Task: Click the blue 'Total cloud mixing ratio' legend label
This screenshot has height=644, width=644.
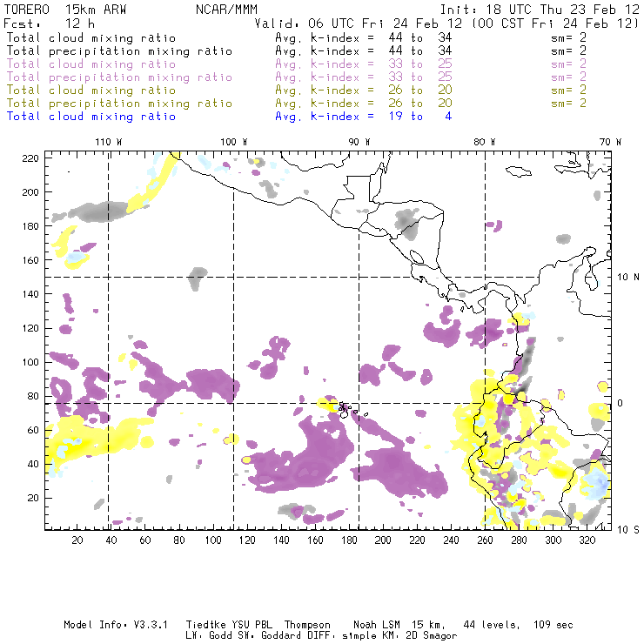Action: click(x=91, y=117)
